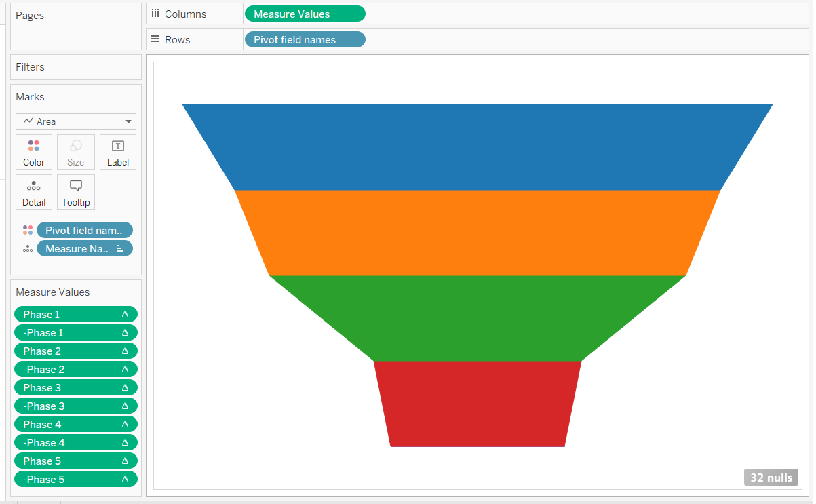This screenshot has height=504, width=816.
Task: Click the blue funnel segment
Action: click(x=477, y=147)
